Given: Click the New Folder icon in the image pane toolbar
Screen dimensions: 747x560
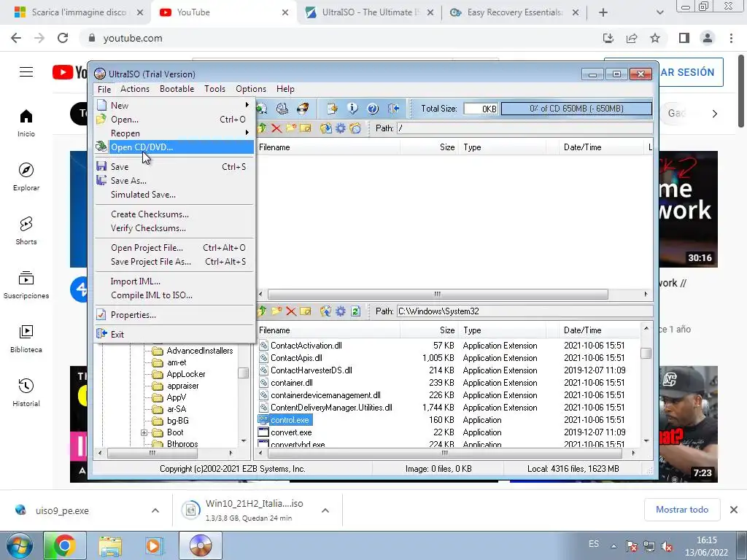Looking at the screenshot, I should click(290, 128).
